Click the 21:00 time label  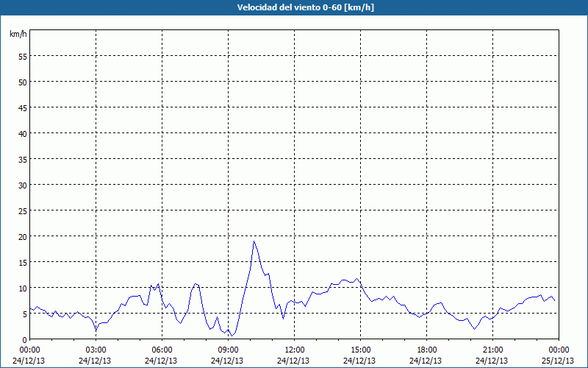[x=492, y=350]
